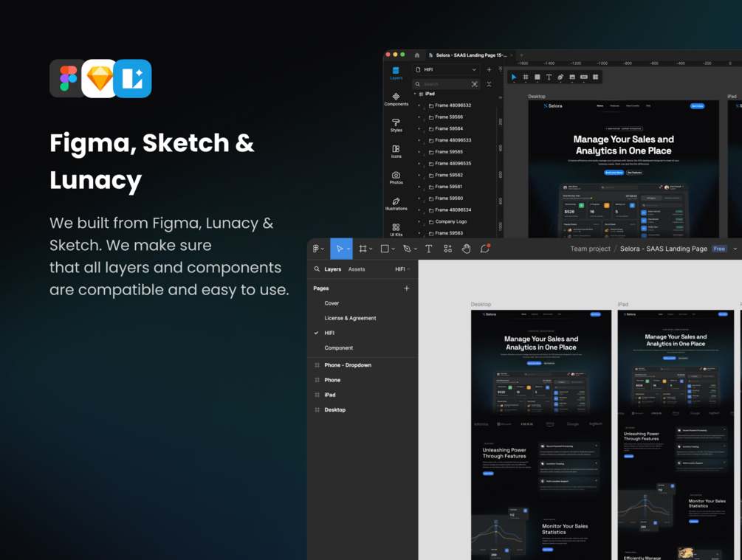Image resolution: width=742 pixels, height=560 pixels.
Task: Select the Pen tool in Figma toolbar
Action: pos(407,249)
